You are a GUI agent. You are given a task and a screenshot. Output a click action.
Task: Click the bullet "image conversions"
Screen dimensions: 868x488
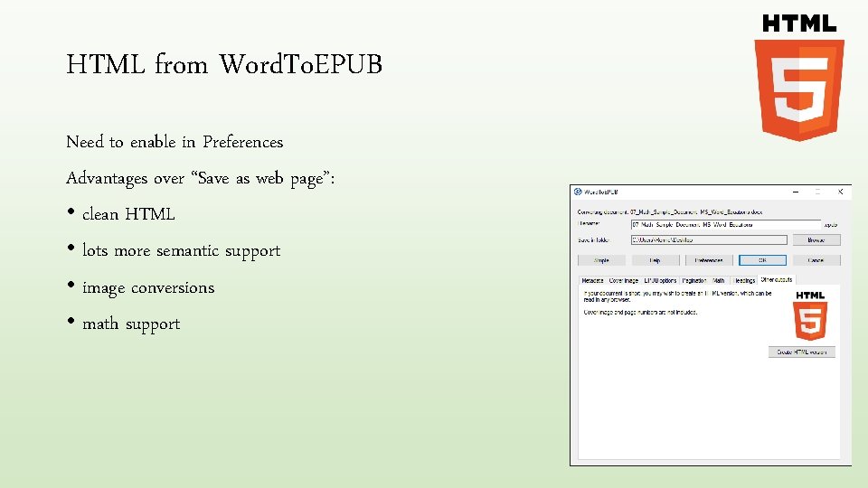coord(148,287)
